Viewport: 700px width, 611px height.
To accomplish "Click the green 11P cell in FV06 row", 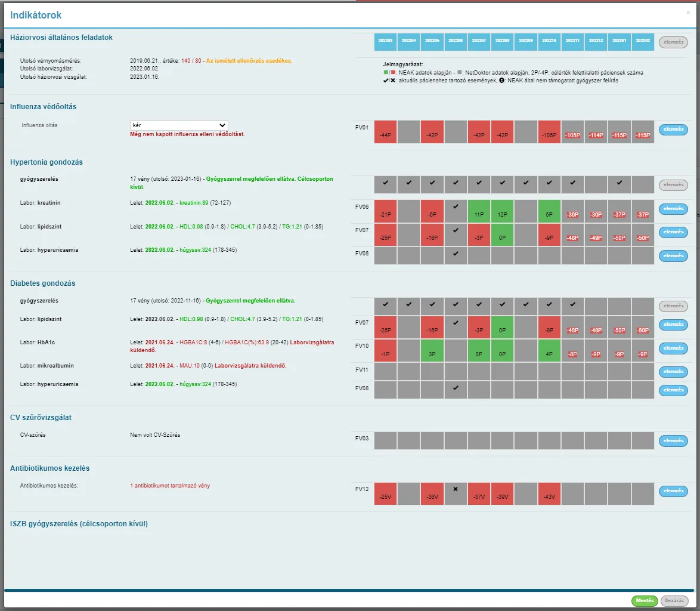I will [479, 211].
